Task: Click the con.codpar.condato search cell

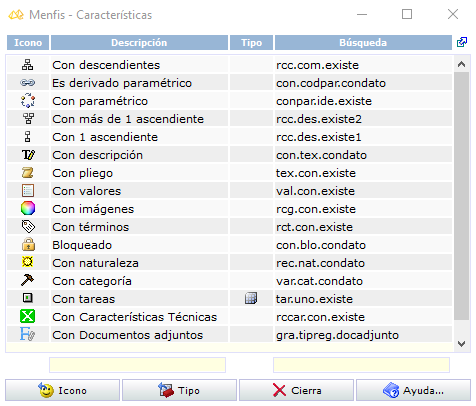Action: tap(363, 83)
